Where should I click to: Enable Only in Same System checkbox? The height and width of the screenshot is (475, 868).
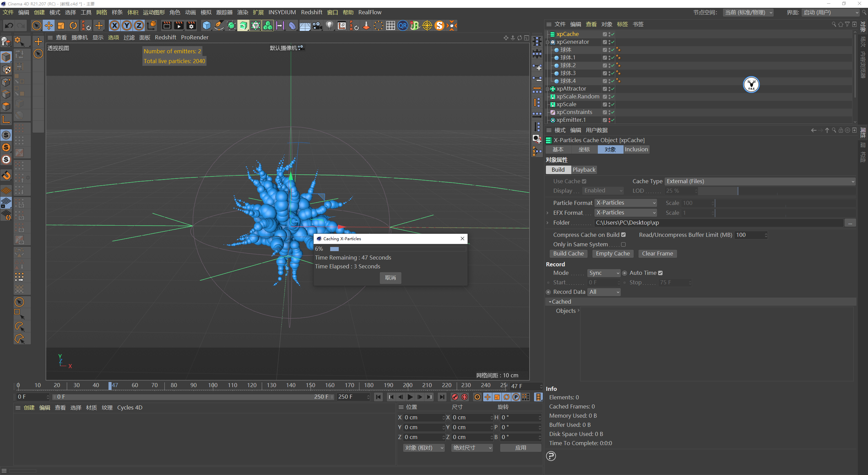click(x=623, y=244)
